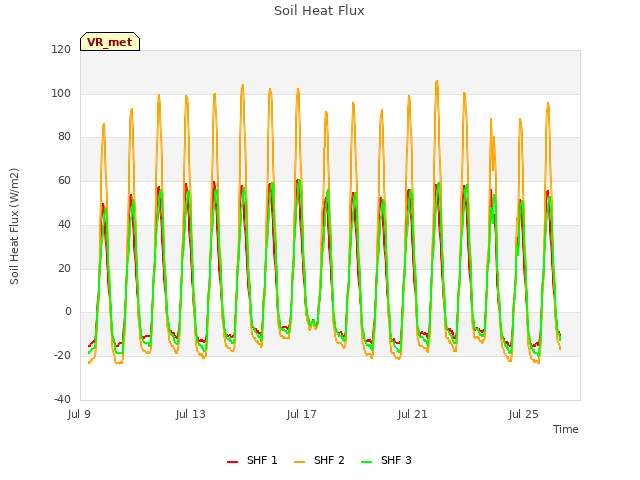Image resolution: width=640 pixels, height=480 pixels.
Task: Click the Soil Heat Flux (W/m2) axis title
Action: coord(14,226)
